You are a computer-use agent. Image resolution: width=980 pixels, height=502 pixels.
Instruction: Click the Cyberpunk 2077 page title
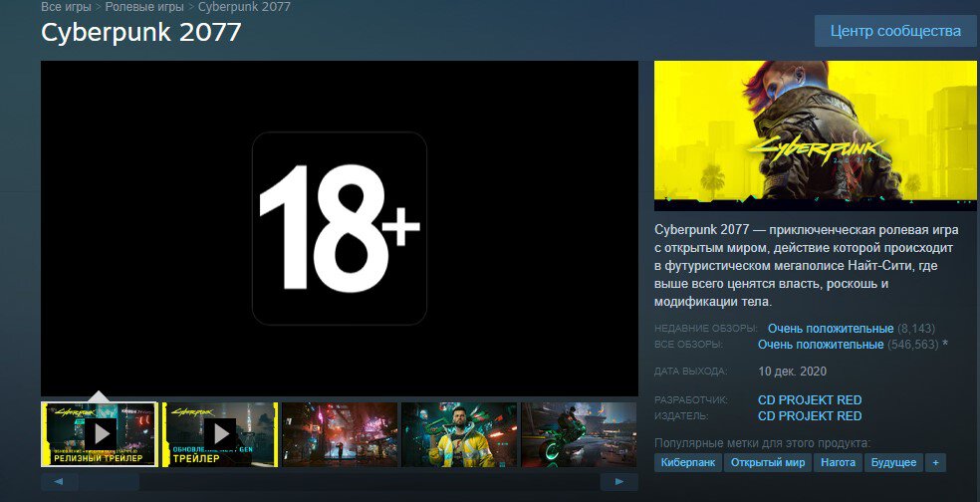point(141,33)
